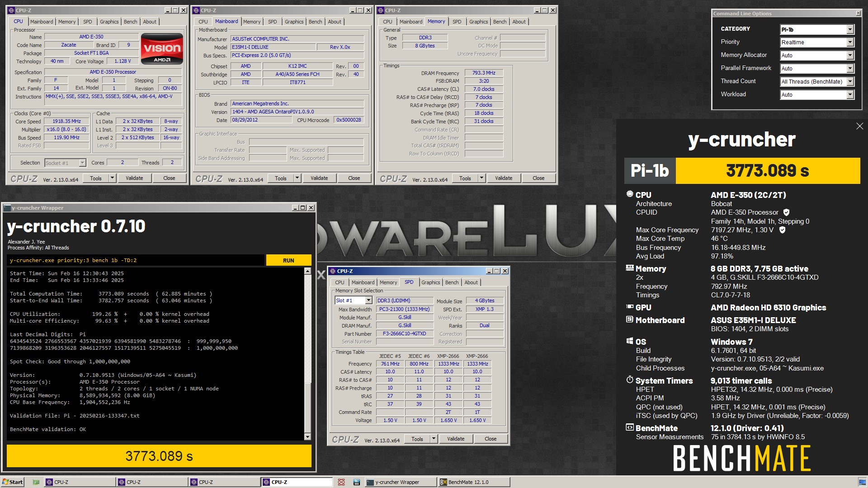Switch to BenchMate 12.1.0 in the taskbar
This screenshot has height=488, width=868.
[474, 482]
